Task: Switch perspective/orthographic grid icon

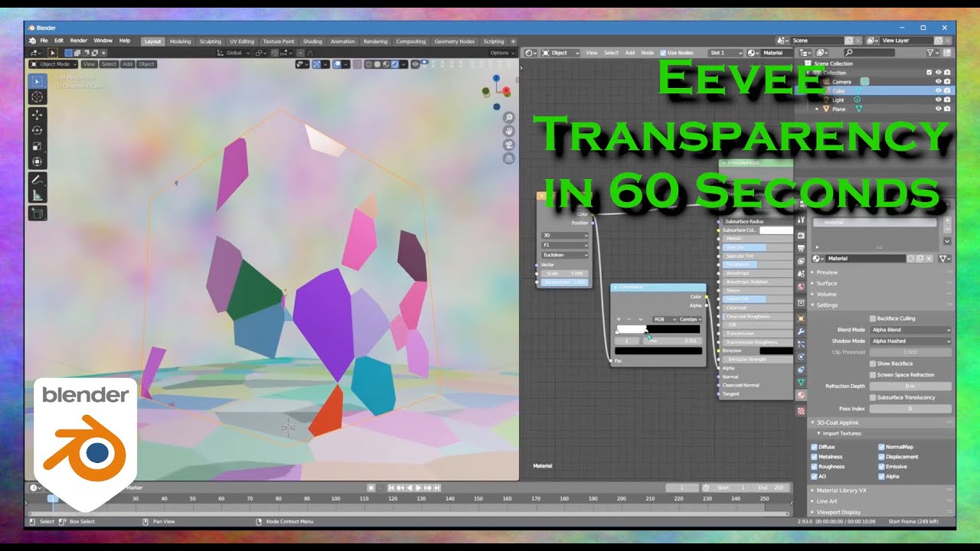Action: click(x=508, y=158)
